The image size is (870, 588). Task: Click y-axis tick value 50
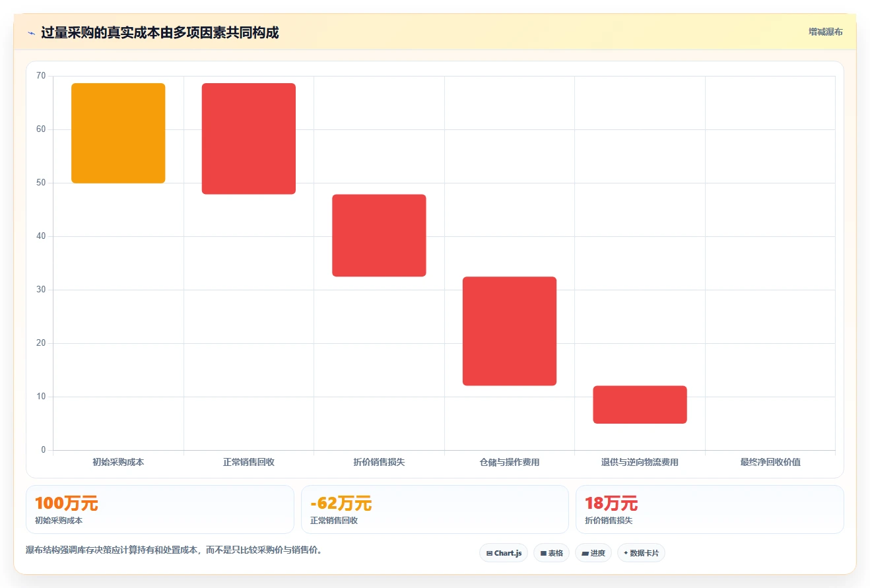point(41,183)
